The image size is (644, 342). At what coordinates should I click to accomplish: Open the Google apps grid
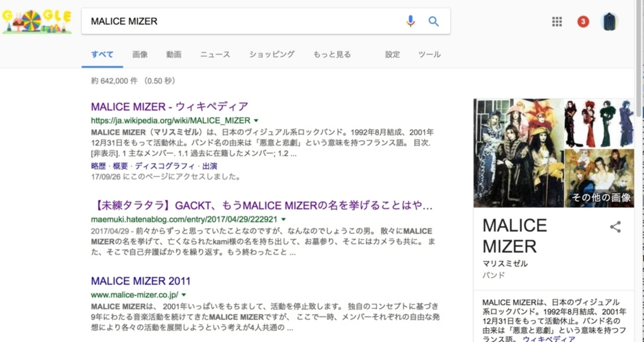pyautogui.click(x=557, y=21)
